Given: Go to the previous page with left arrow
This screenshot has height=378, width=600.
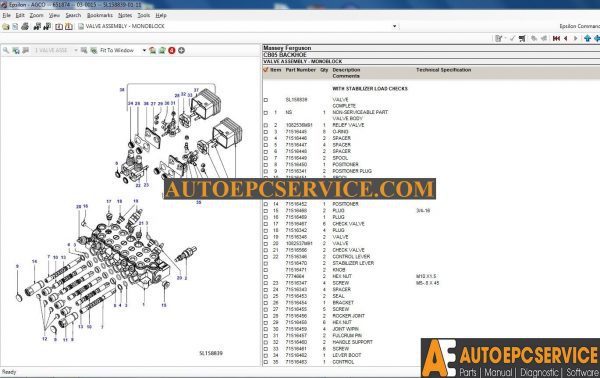Looking at the screenshot, I should pos(566,38).
